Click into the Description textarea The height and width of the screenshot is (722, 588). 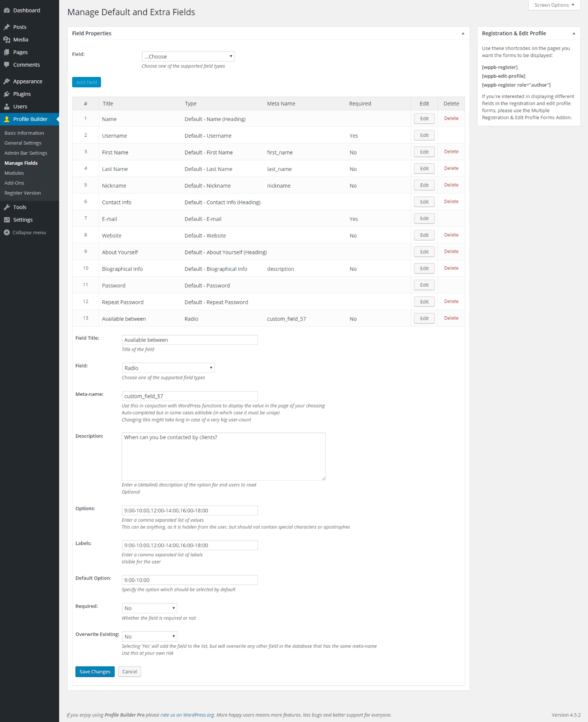point(224,456)
